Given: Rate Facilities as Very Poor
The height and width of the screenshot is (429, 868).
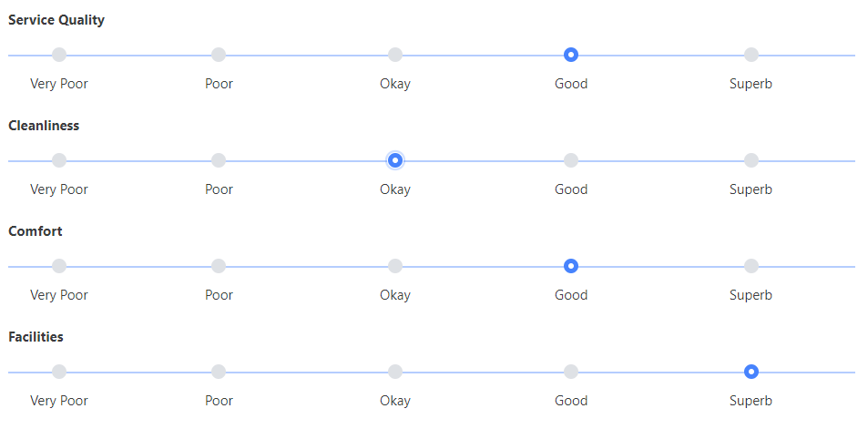Looking at the screenshot, I should coord(59,372).
